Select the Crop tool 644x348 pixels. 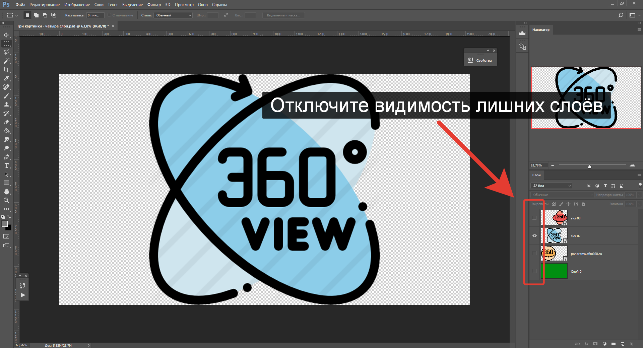6,70
